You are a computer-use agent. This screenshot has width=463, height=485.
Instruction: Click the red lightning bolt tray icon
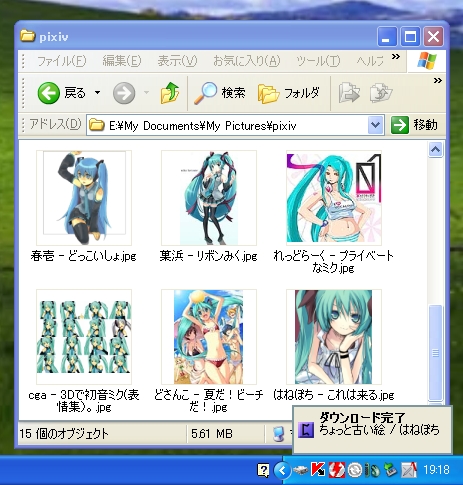[337, 470]
